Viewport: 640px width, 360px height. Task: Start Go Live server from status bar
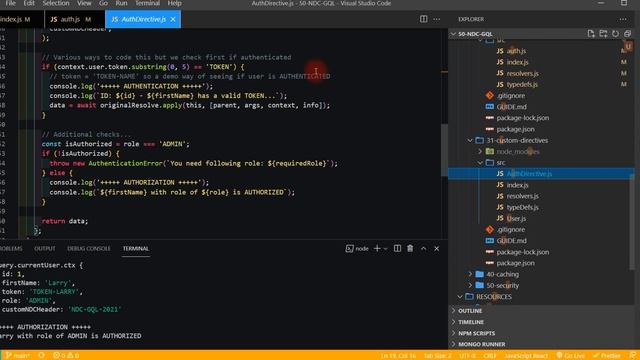(x=570, y=356)
